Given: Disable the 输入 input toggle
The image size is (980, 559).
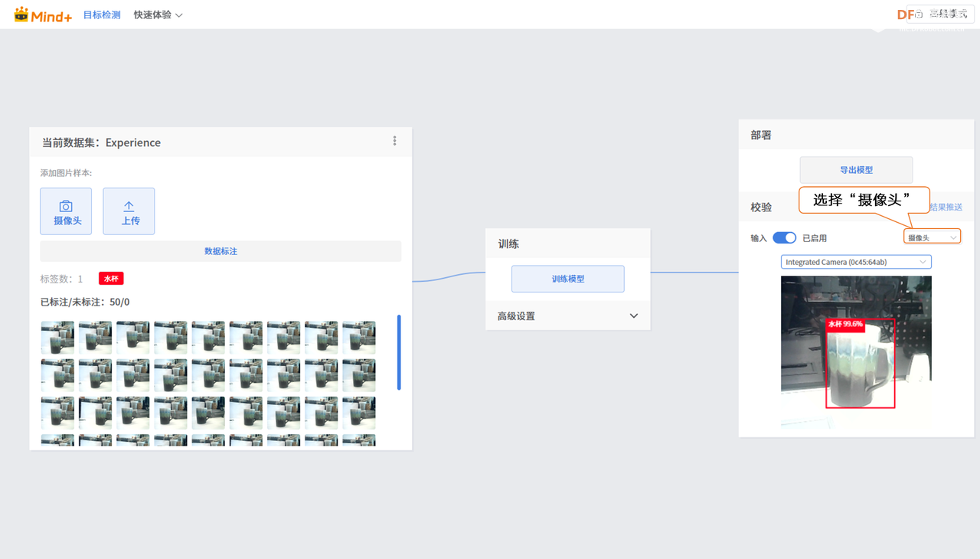Looking at the screenshot, I should tap(784, 237).
